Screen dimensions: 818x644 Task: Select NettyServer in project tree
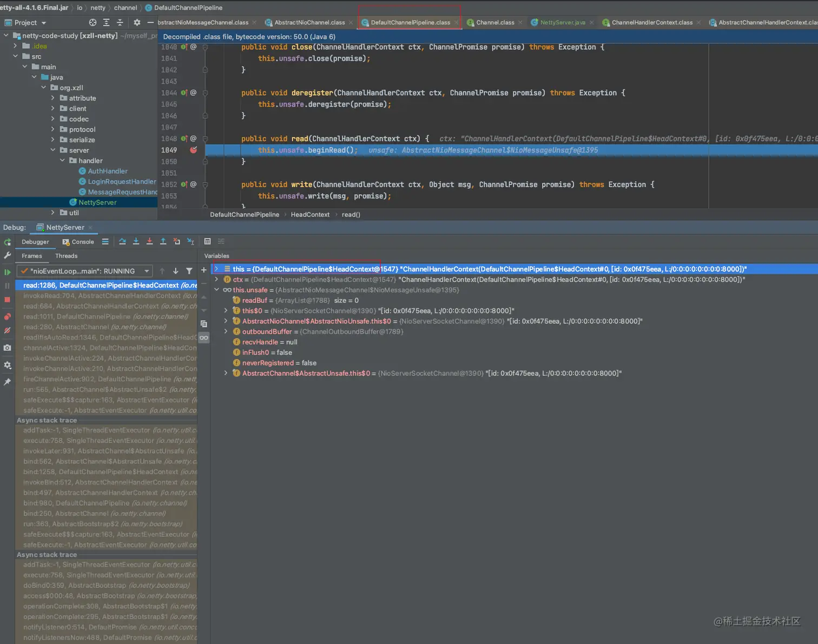coord(97,203)
